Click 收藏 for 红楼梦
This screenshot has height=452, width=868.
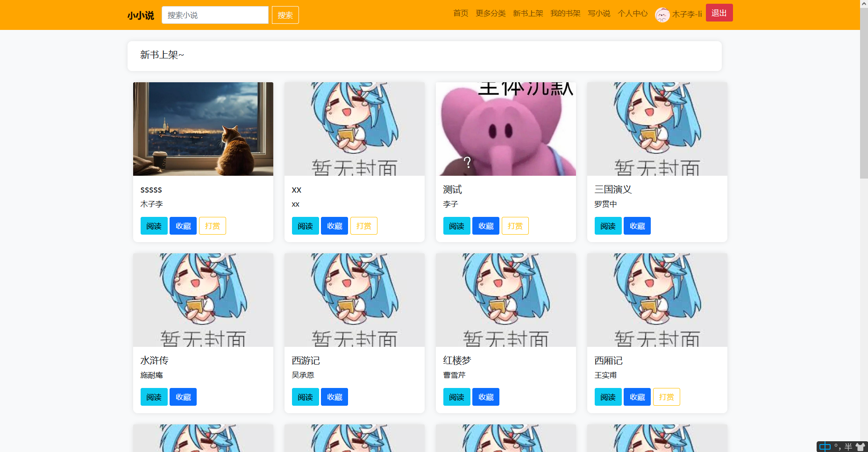pos(486,397)
